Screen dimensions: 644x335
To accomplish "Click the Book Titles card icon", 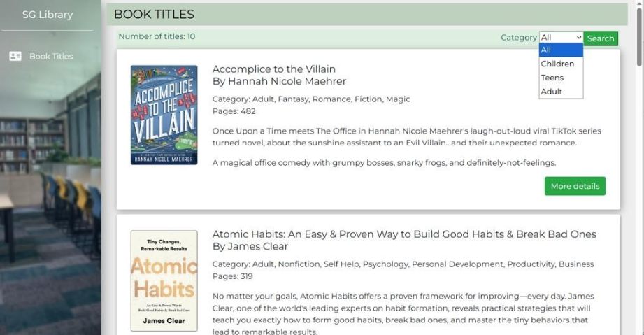I will coord(15,57).
